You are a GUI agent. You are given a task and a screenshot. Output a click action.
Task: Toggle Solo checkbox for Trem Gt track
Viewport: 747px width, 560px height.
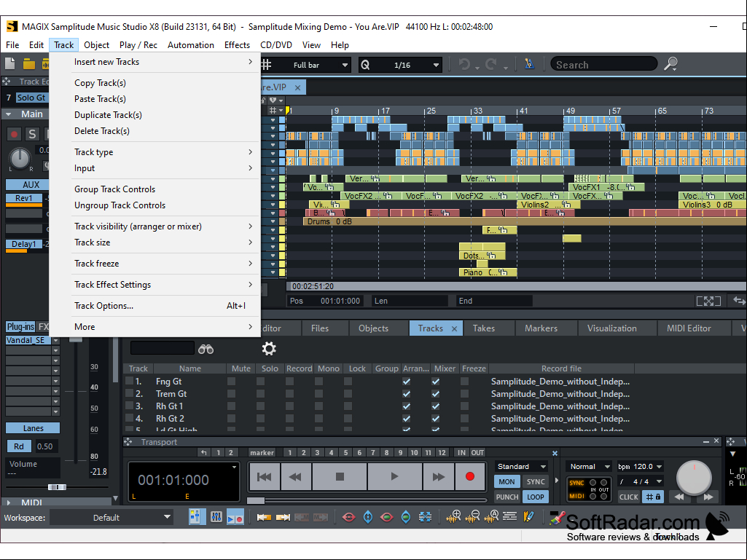[260, 394]
